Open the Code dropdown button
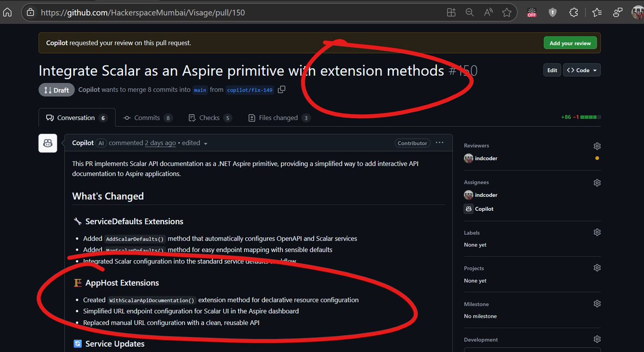Image resolution: width=644 pixels, height=352 pixels. (x=582, y=70)
